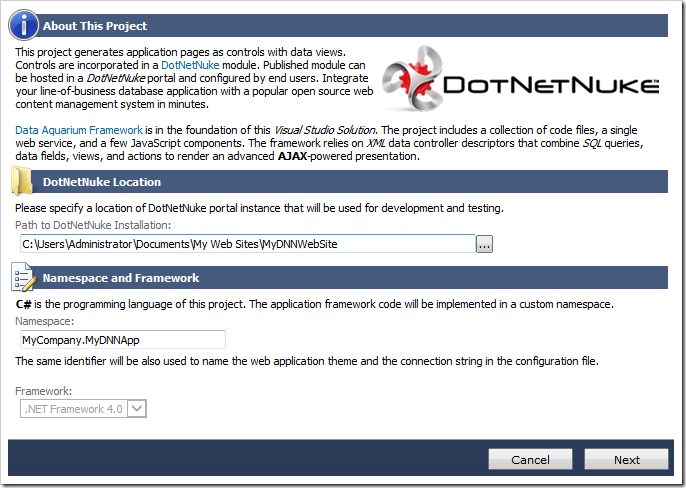
Task: Click the Path to DotNetNuke Installation field
Action: 248,244
